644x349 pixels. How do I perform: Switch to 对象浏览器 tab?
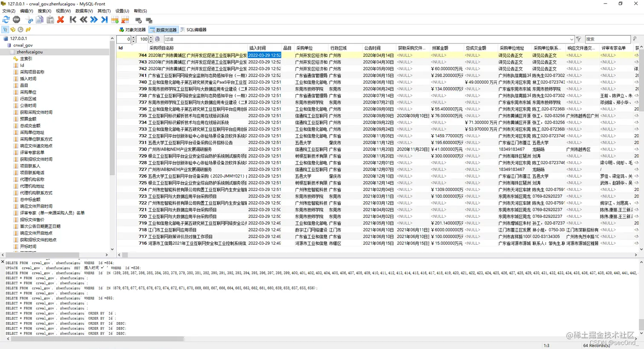[132, 30]
